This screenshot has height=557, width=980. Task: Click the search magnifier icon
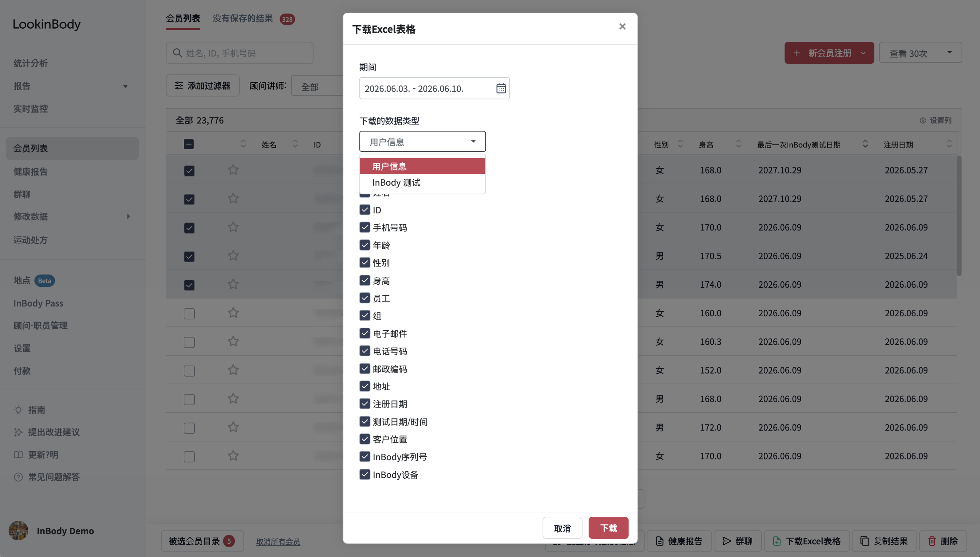[177, 53]
